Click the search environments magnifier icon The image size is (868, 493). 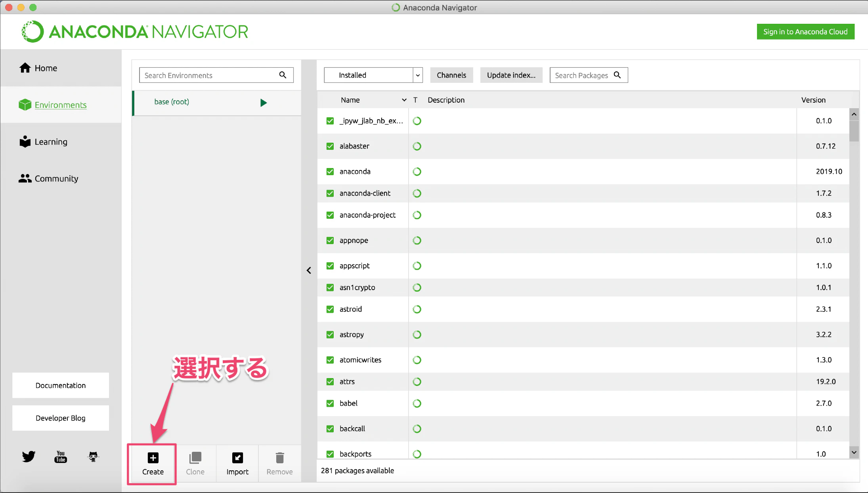(283, 75)
